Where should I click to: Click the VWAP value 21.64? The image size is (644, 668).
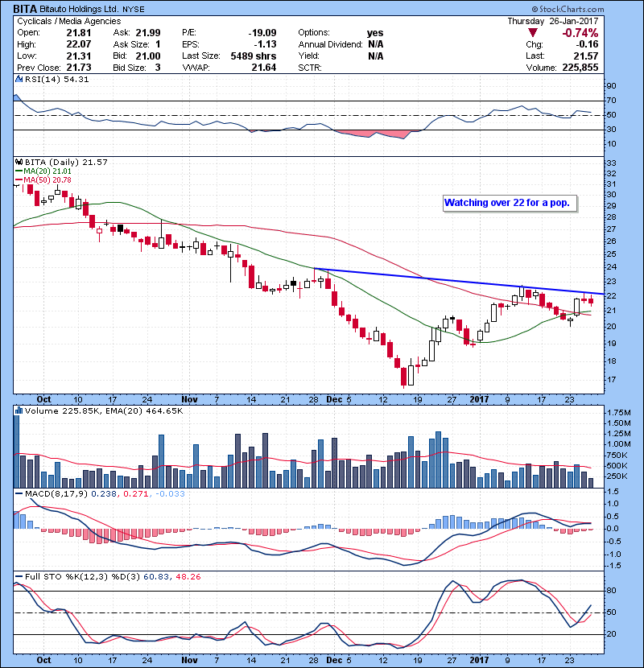click(x=264, y=68)
